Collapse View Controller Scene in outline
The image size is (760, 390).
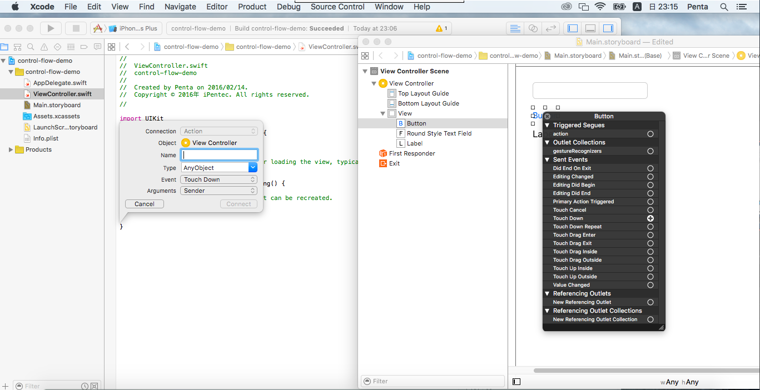coord(365,71)
